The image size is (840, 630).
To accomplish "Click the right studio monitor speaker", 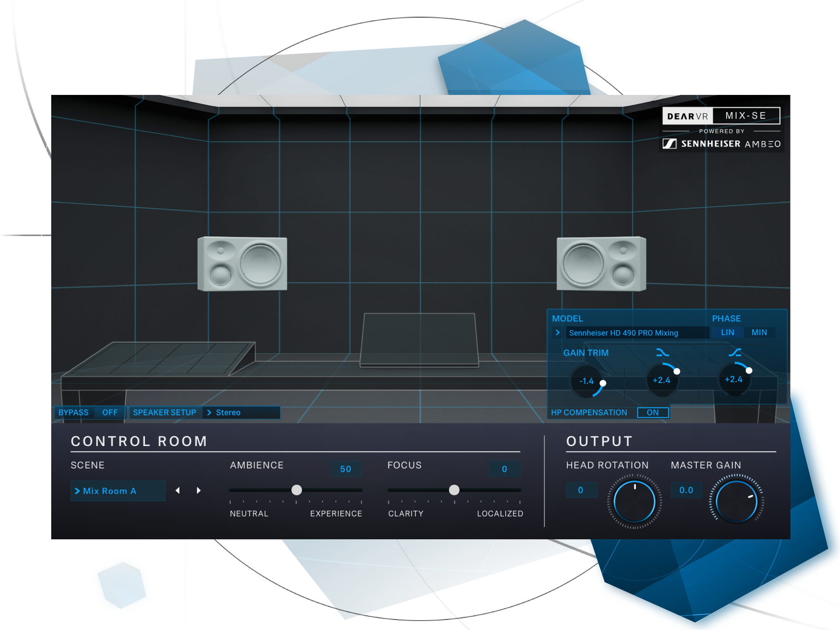I will [x=601, y=264].
